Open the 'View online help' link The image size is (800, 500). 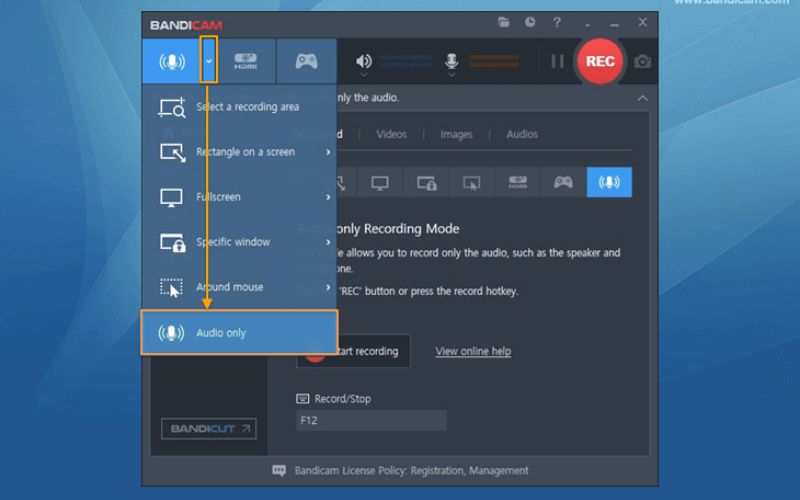point(473,351)
